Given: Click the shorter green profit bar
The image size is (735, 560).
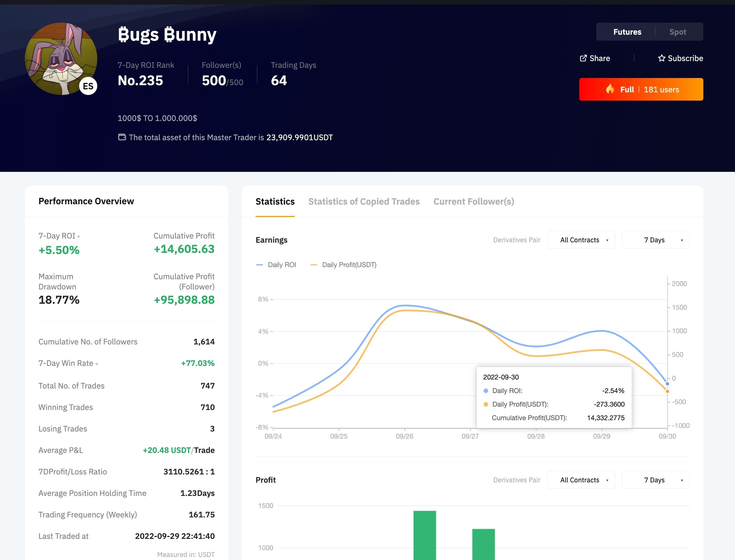Looking at the screenshot, I should click(484, 544).
